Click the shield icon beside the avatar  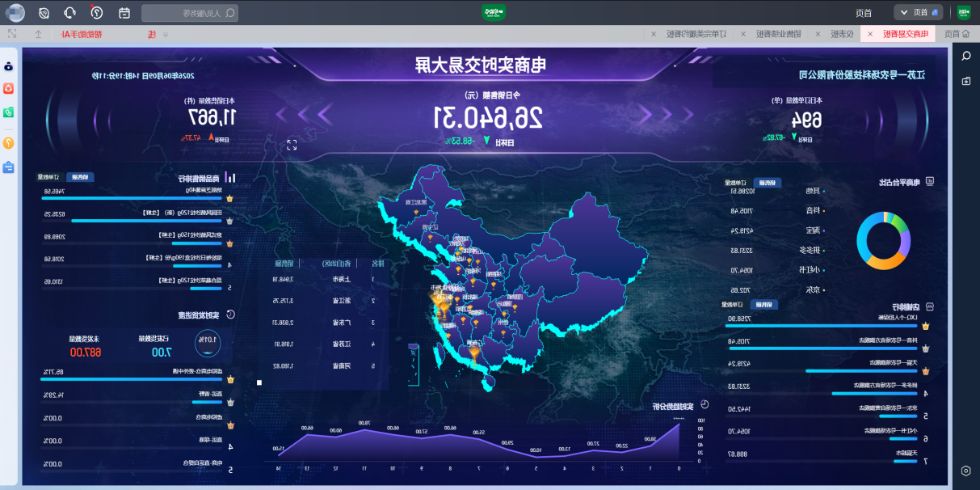(x=43, y=12)
